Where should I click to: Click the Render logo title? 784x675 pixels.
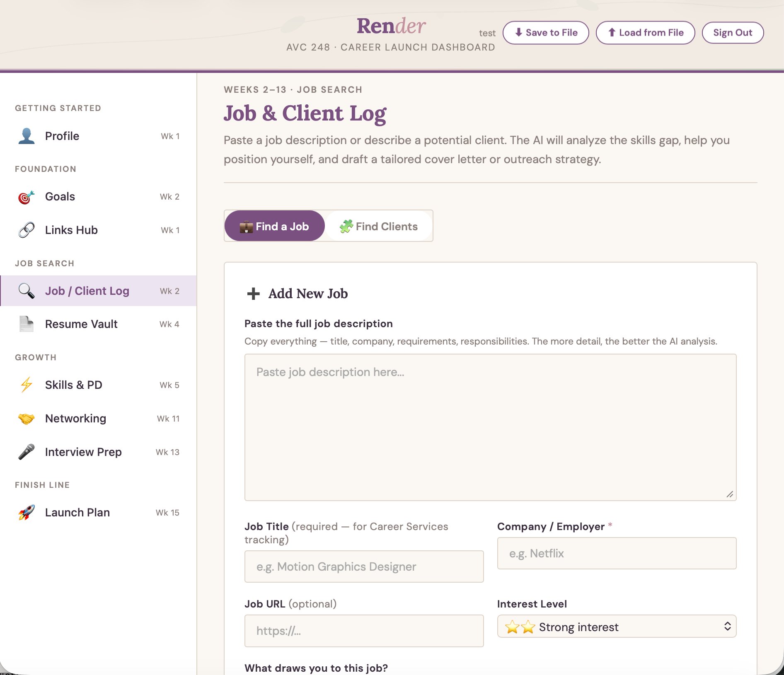coord(391,26)
